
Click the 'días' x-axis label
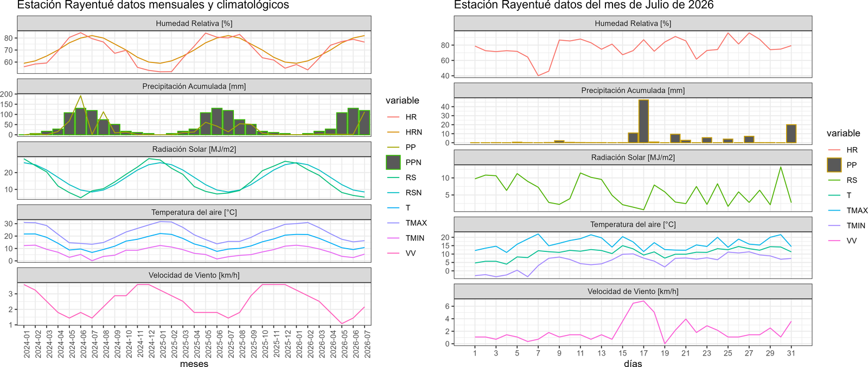[x=633, y=363]
